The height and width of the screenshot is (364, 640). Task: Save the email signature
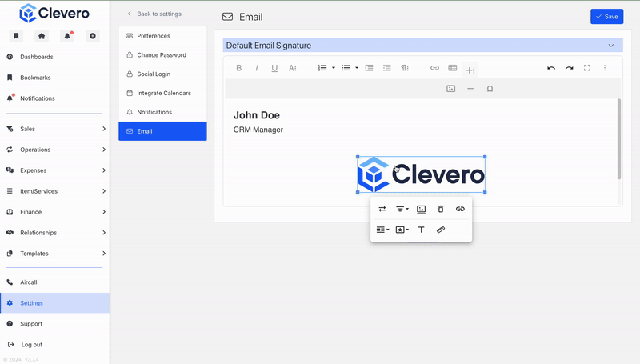pos(606,17)
